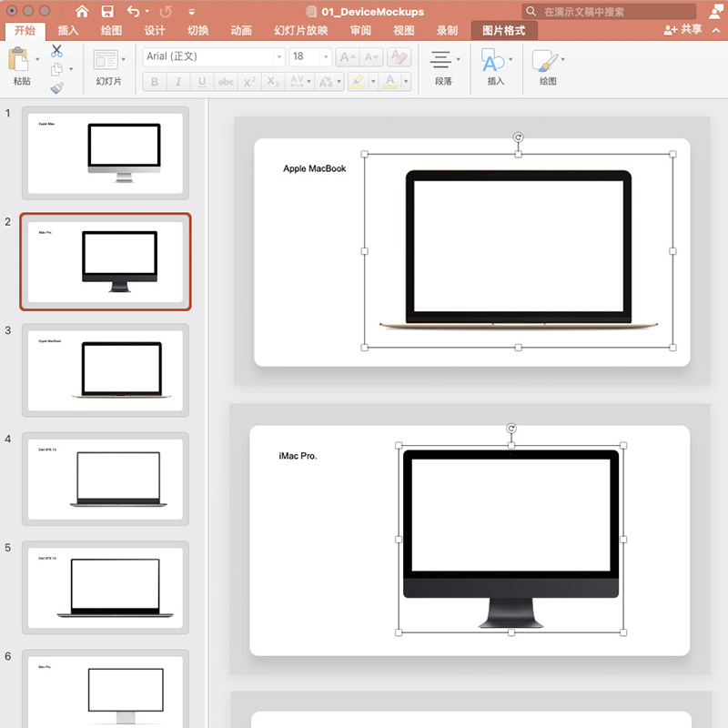Image resolution: width=728 pixels, height=728 pixels.
Task: Open the Customize Quick Access Toolbar arrow
Action: (191, 12)
